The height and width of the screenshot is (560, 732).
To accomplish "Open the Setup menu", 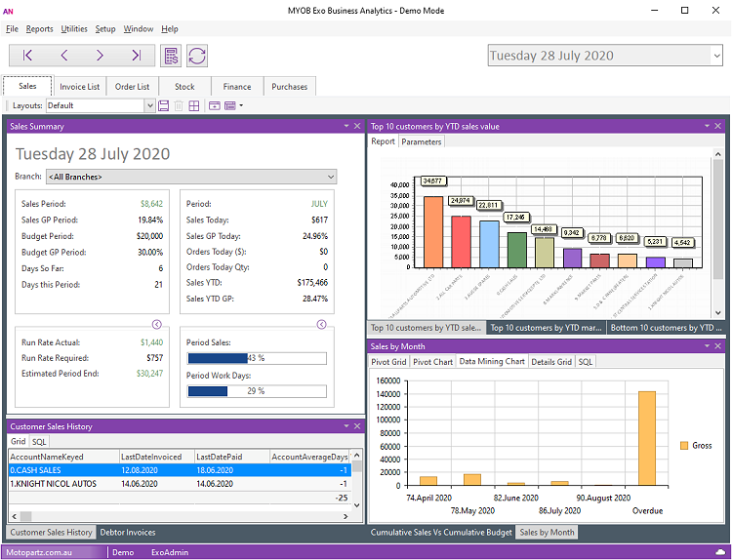I will click(x=105, y=29).
